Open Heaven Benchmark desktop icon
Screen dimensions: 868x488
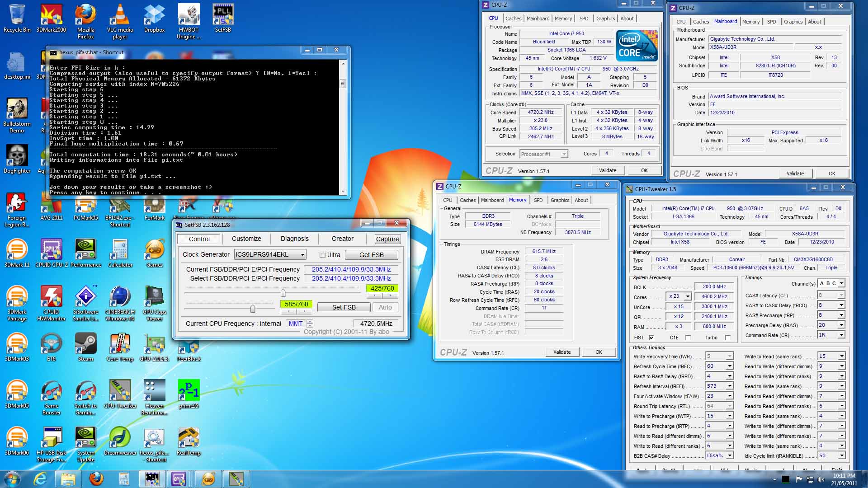tap(154, 398)
